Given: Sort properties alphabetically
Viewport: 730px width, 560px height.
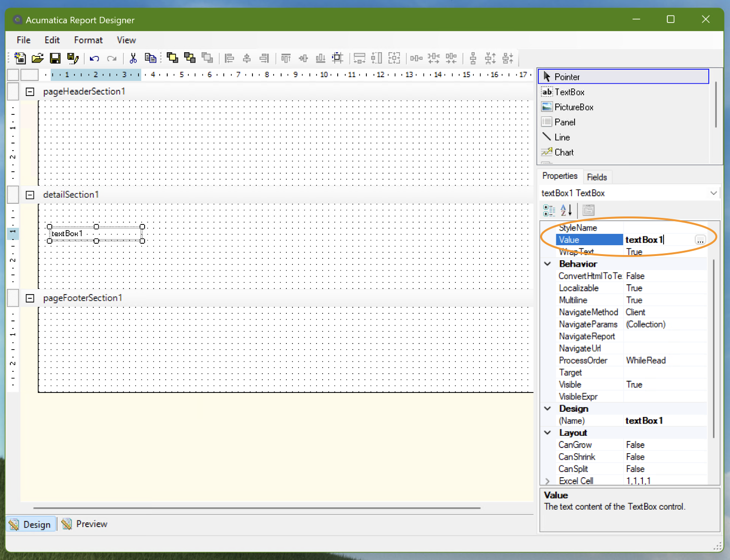Looking at the screenshot, I should 566,210.
